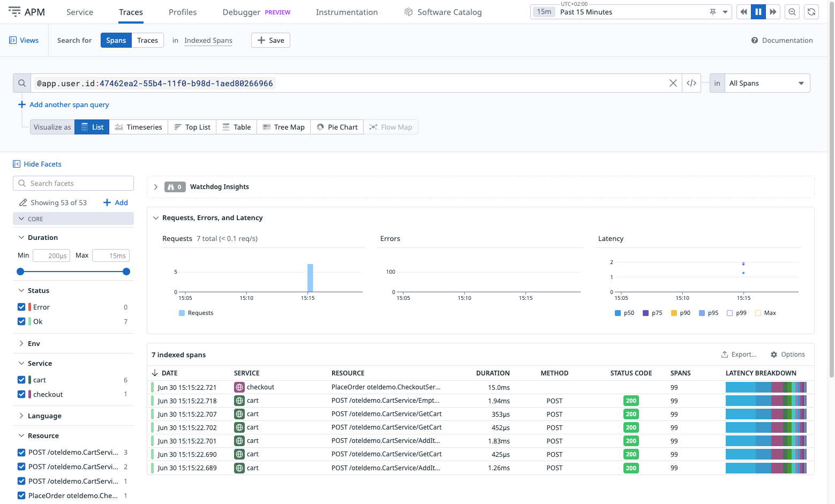Clear the span query with X icon
The image size is (835, 504).
tap(673, 83)
